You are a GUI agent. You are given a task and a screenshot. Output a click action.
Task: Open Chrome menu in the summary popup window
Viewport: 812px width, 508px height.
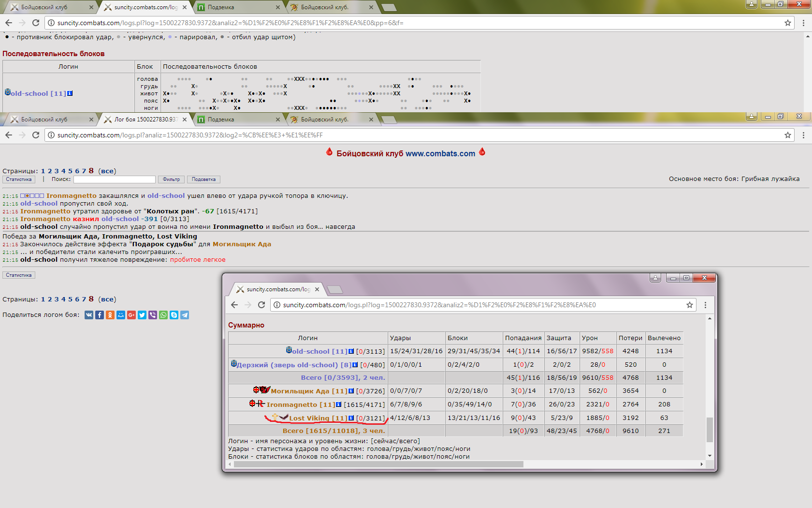(x=705, y=305)
